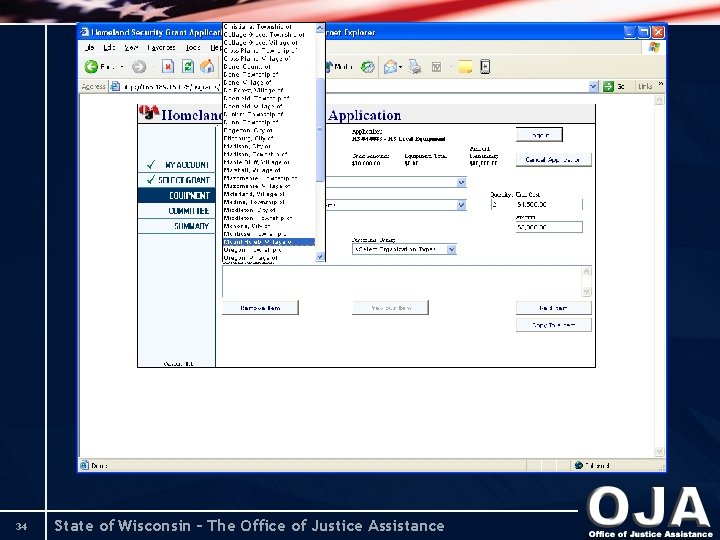The width and height of the screenshot is (720, 540).
Task: Select Middleton, City of in list
Action: [x=269, y=210]
